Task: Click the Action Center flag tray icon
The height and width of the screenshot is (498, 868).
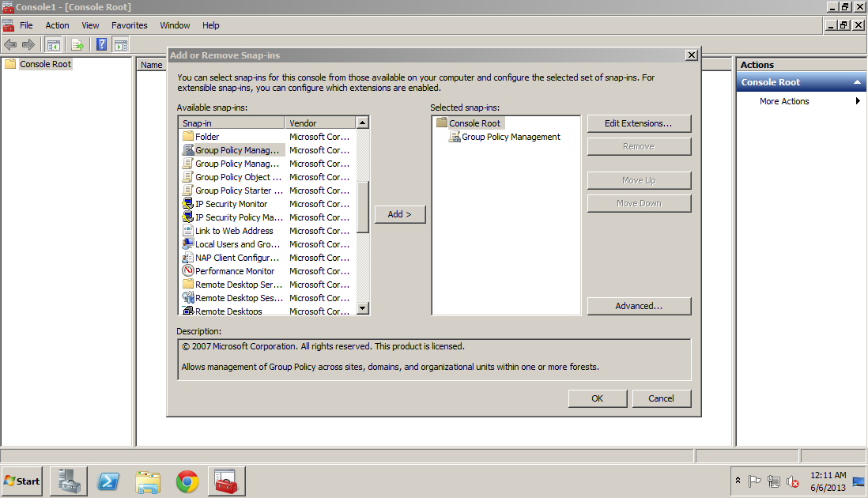Action: coord(754,481)
